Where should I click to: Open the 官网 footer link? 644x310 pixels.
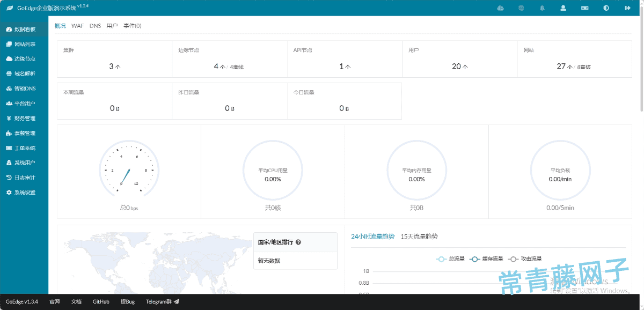pos(54,302)
